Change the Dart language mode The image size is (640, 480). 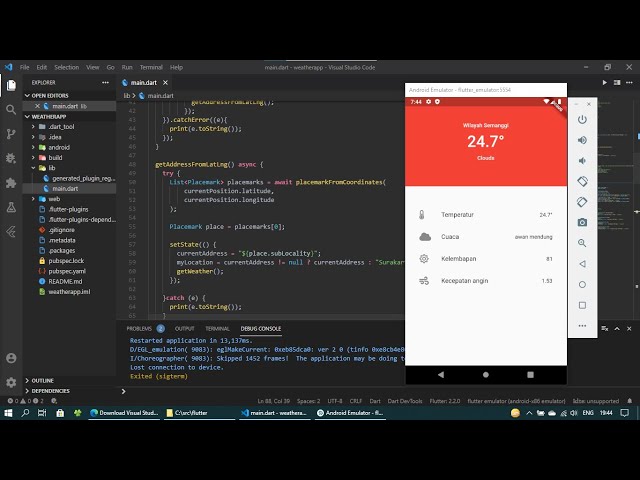[x=375, y=401]
